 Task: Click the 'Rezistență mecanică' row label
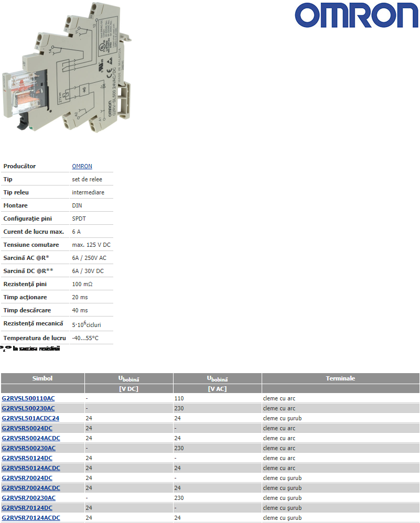33,323
